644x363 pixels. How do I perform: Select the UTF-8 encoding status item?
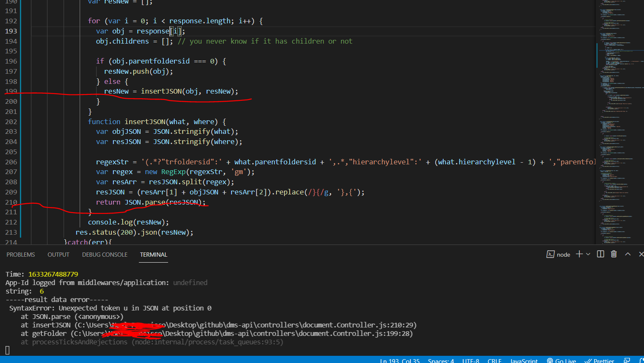[x=471, y=360]
